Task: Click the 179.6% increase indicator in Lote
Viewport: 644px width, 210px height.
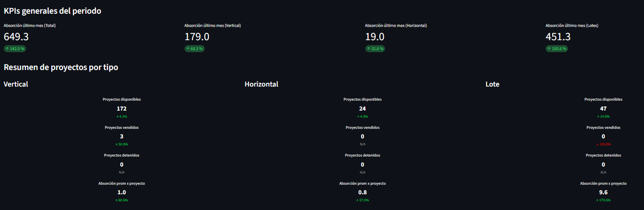Action: click(603, 200)
